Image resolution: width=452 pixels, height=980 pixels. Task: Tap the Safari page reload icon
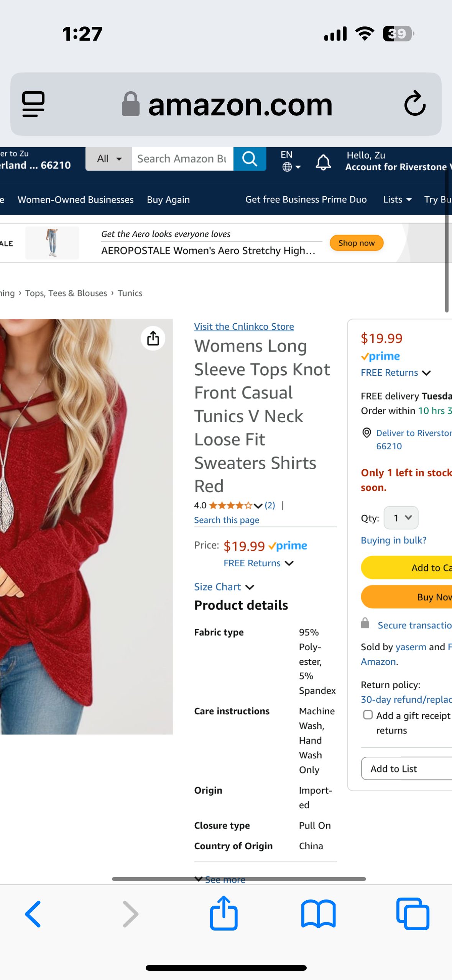click(x=415, y=104)
